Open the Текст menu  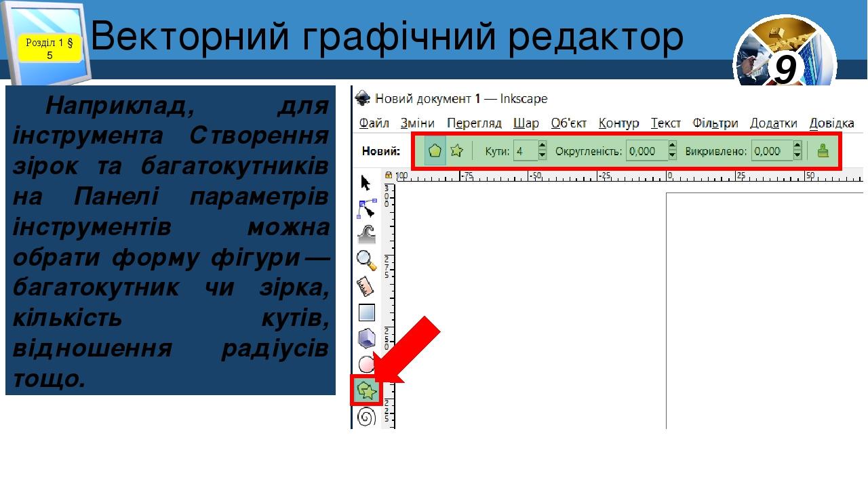tap(666, 123)
